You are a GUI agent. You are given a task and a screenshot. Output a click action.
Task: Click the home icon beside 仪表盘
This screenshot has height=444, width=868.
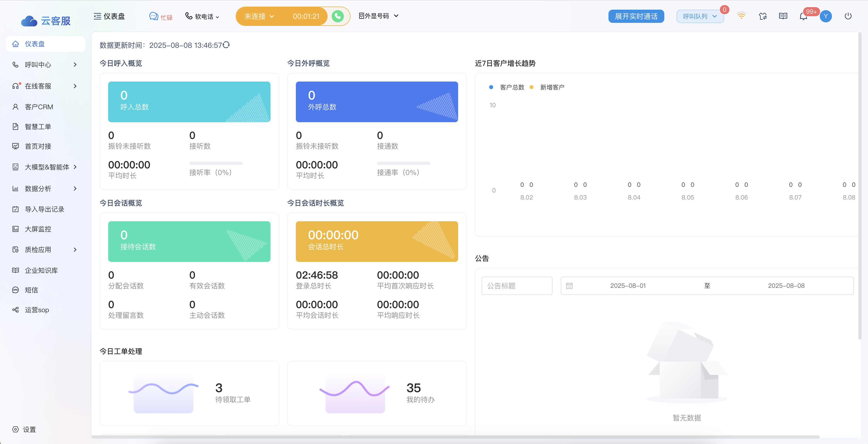pos(15,44)
